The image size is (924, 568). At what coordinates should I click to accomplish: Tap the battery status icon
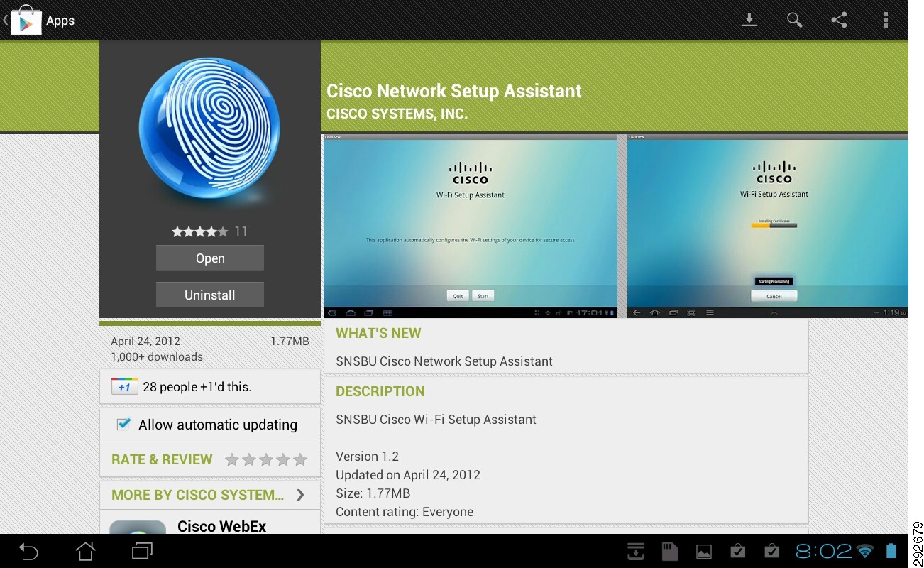pyautogui.click(x=891, y=551)
